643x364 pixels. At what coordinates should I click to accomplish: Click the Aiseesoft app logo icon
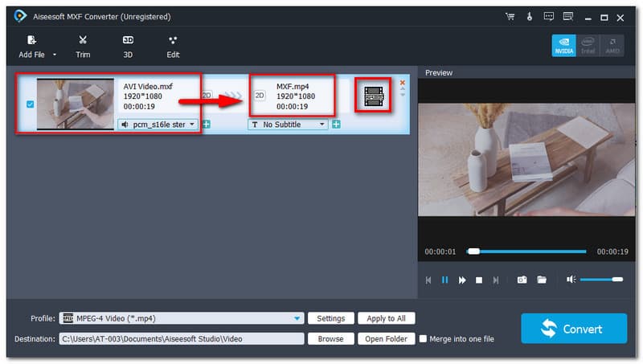pos(19,16)
